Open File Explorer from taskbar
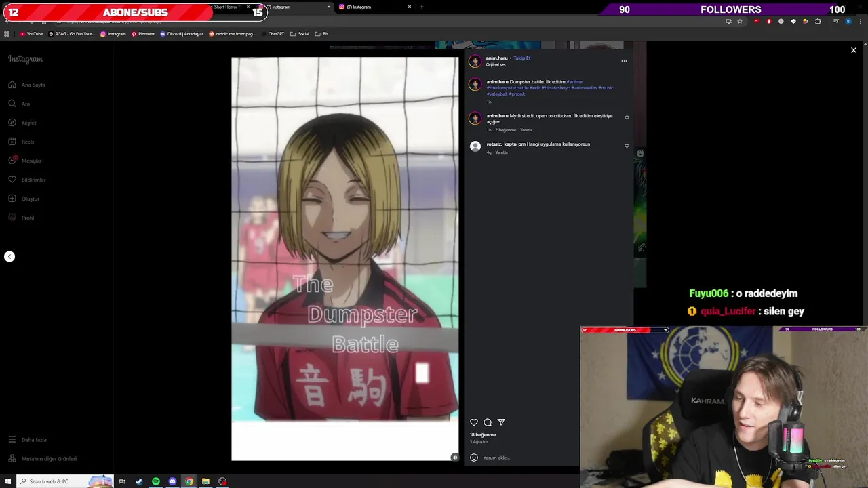 click(x=205, y=481)
